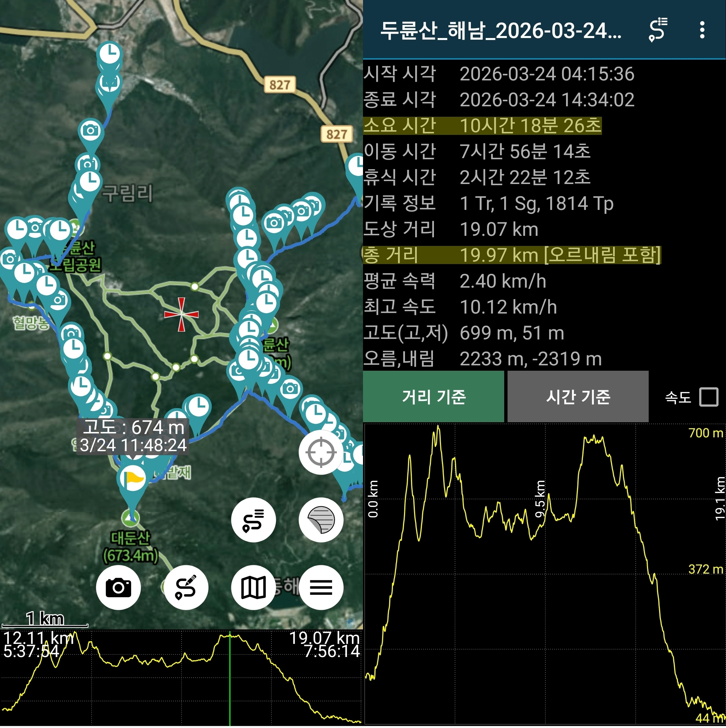Tap the yellow flag marker on map
This screenshot has width=726, height=728.
click(x=132, y=478)
